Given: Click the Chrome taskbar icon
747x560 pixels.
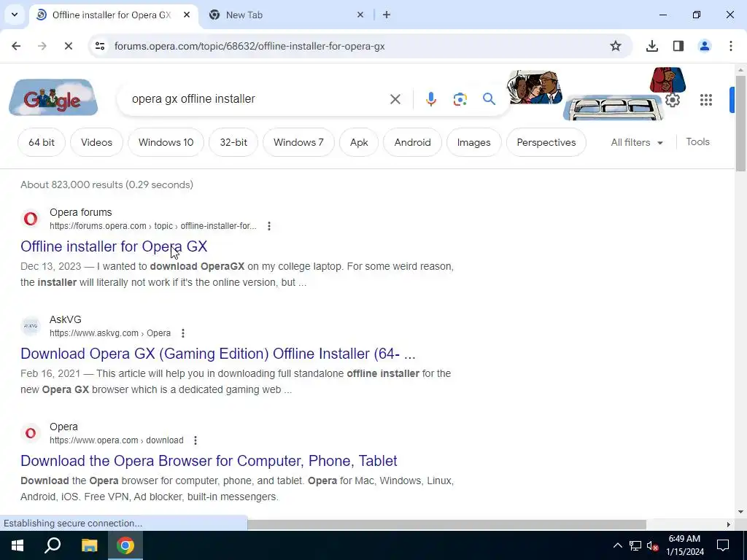Looking at the screenshot, I should pyautogui.click(x=125, y=545).
